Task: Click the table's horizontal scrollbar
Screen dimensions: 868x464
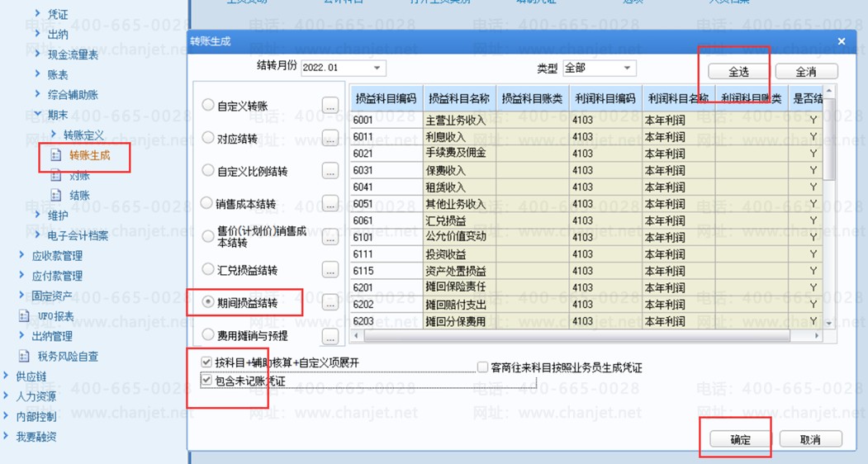Action: (x=576, y=336)
